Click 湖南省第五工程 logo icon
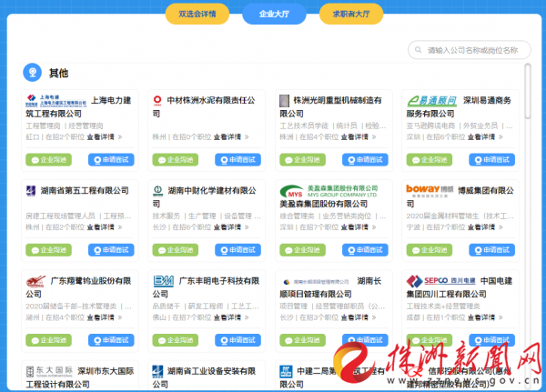 (x=31, y=191)
